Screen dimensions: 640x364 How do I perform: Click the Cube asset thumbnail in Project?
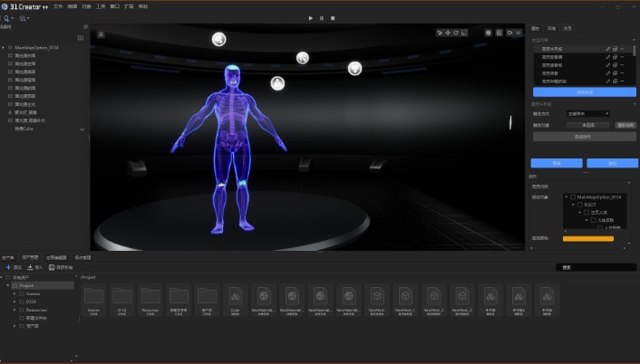tap(234, 298)
